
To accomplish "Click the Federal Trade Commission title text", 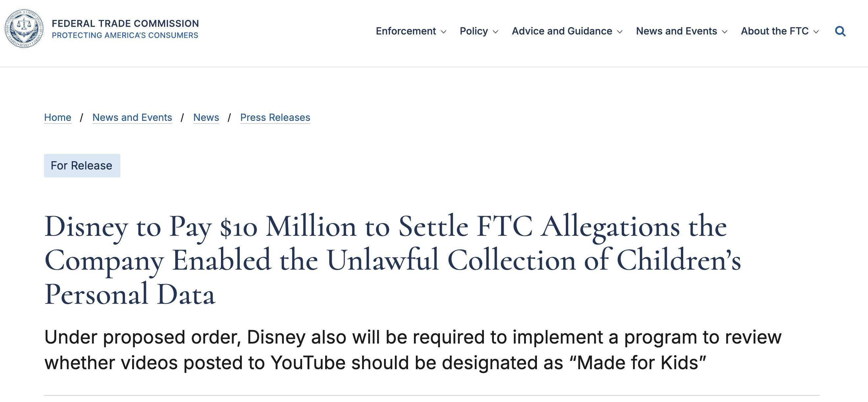I will tap(125, 23).
